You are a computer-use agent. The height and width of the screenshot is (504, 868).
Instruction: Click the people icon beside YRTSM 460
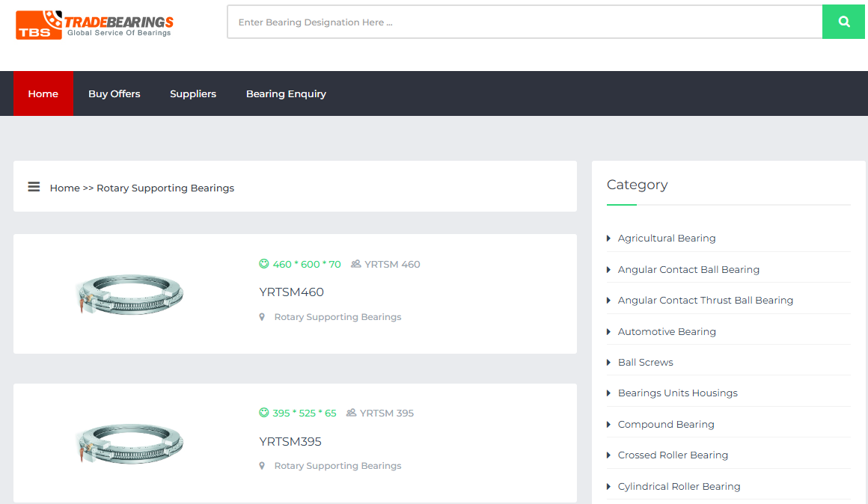pos(356,264)
